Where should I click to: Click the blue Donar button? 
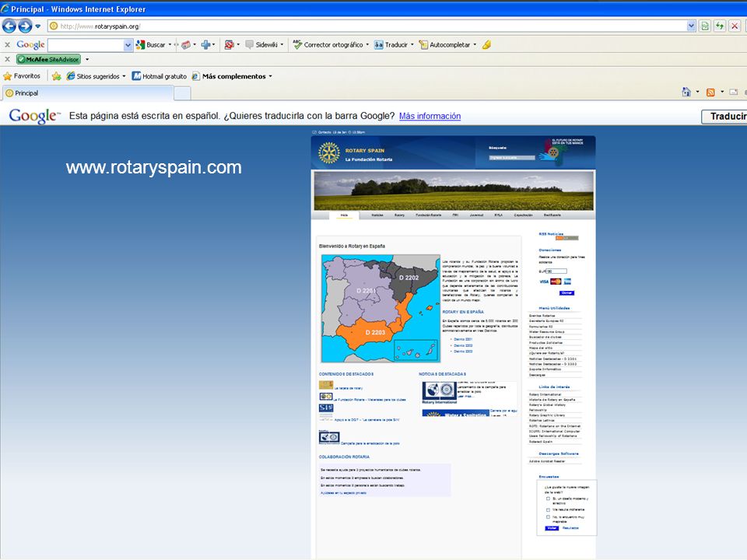point(567,293)
